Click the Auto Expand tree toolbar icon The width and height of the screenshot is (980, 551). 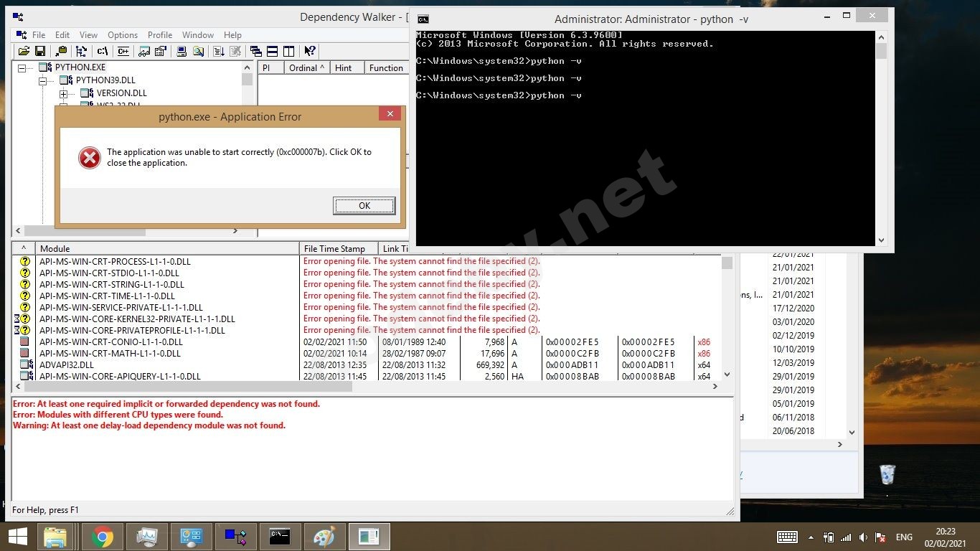[x=81, y=51]
